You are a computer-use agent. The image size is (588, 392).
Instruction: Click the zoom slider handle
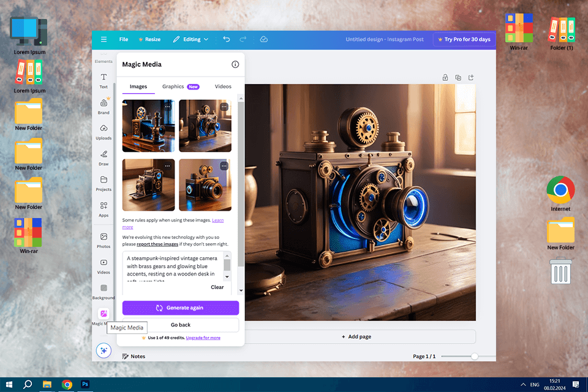pos(474,356)
